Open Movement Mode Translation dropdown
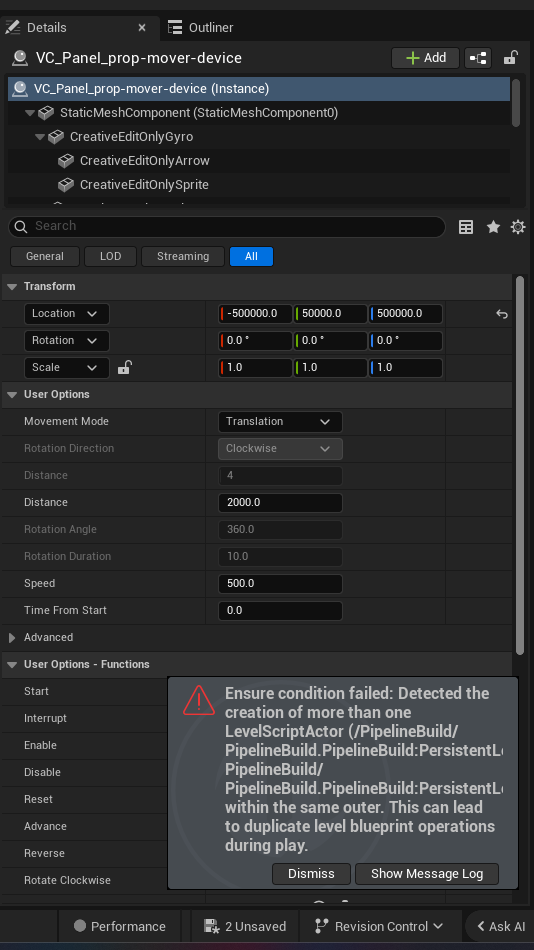 (x=280, y=422)
